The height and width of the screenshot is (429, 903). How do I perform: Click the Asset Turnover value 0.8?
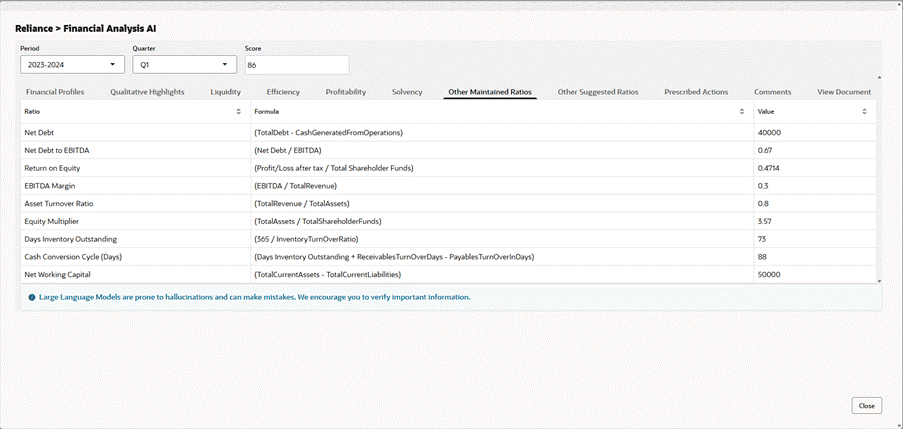pyautogui.click(x=764, y=204)
